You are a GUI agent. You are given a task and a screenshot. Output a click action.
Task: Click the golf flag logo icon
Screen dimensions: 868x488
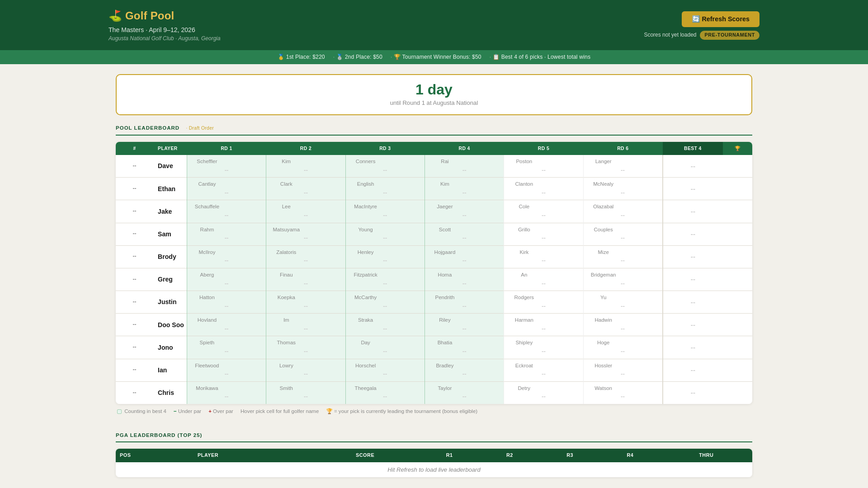pyautogui.click(x=115, y=16)
